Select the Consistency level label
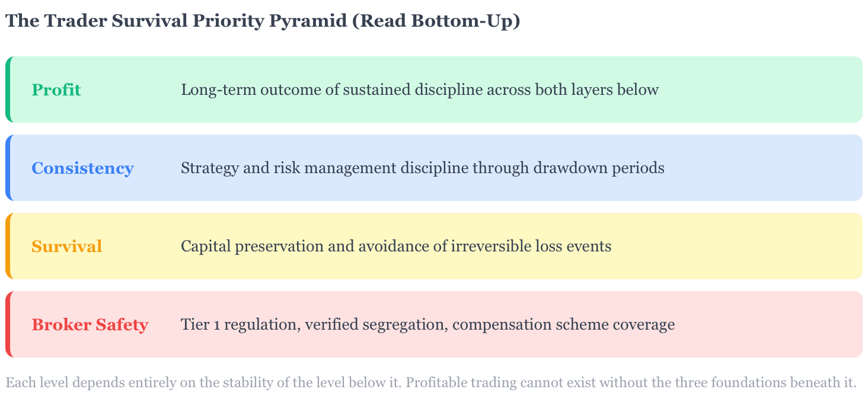Screen dimensions: 868x402 click(x=82, y=168)
